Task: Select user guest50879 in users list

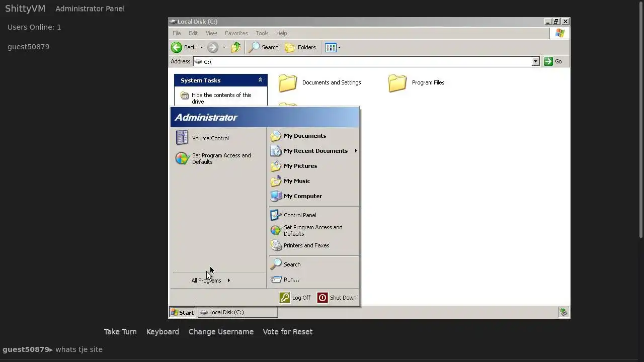Action: [x=29, y=47]
